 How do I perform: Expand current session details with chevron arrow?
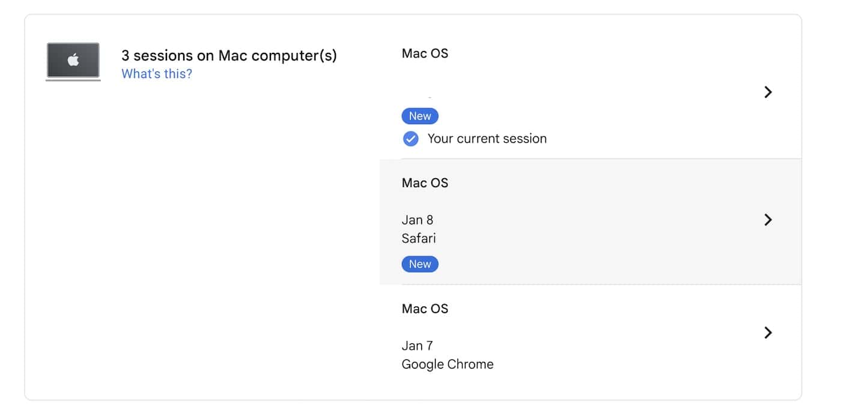click(x=767, y=92)
